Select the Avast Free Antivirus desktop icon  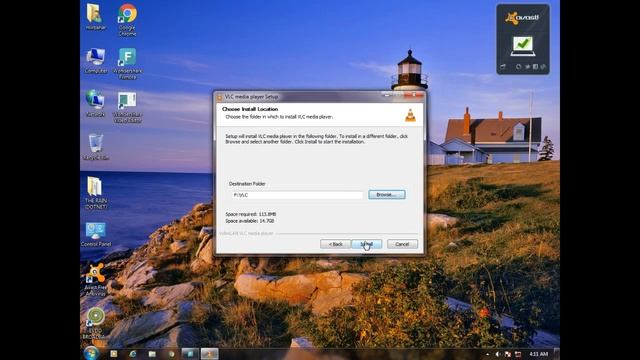pos(96,280)
